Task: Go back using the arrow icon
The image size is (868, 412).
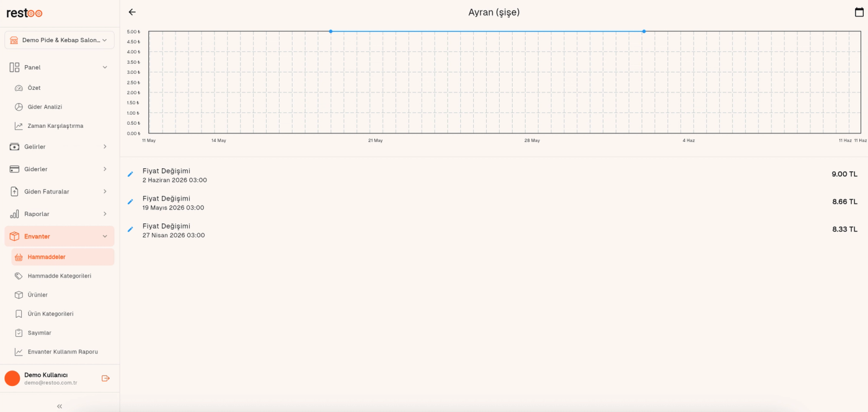Action: point(132,12)
